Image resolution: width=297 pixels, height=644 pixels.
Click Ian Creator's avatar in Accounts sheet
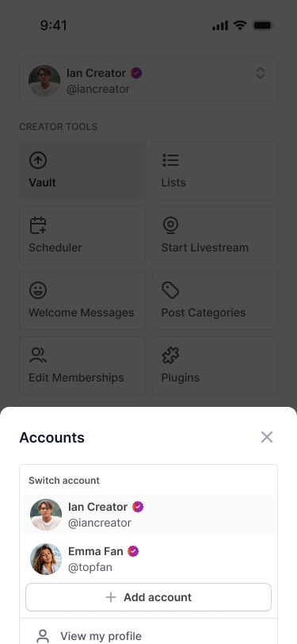pyautogui.click(x=46, y=515)
